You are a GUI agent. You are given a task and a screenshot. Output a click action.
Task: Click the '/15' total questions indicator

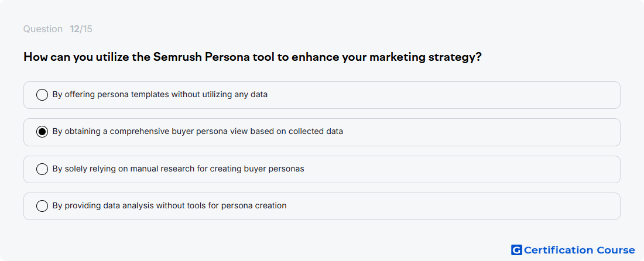coord(86,29)
